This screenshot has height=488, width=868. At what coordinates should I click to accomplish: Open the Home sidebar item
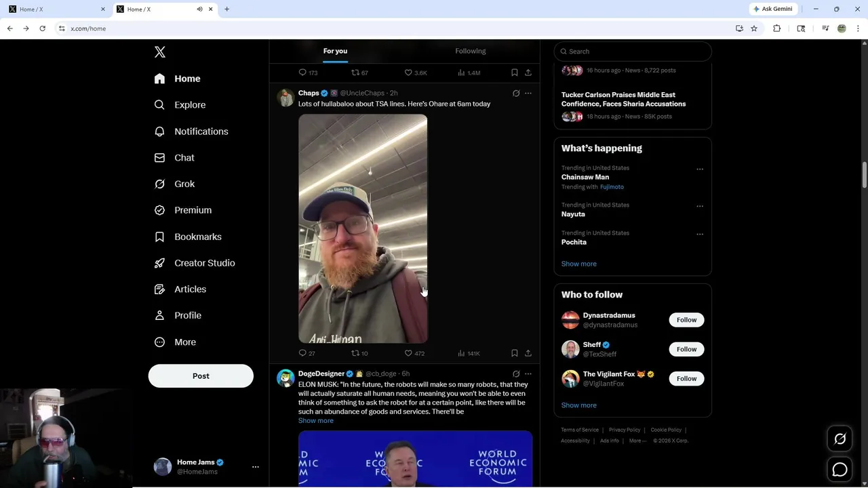[x=178, y=79]
